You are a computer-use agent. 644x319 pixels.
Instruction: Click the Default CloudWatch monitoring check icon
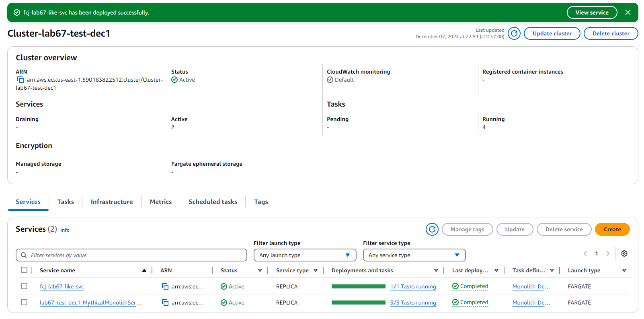click(x=330, y=80)
